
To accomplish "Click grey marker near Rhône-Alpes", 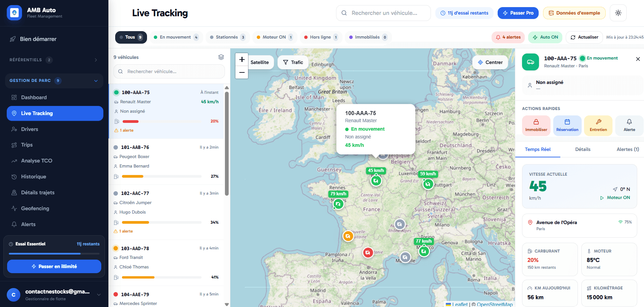I will [400, 224].
